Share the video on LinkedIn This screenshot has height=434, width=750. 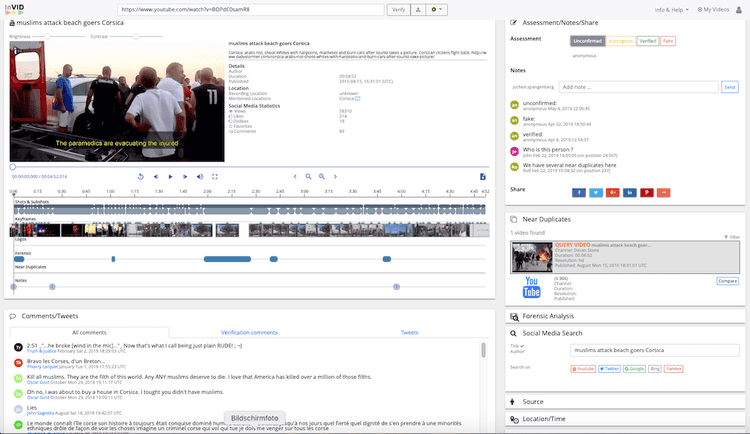click(x=629, y=191)
